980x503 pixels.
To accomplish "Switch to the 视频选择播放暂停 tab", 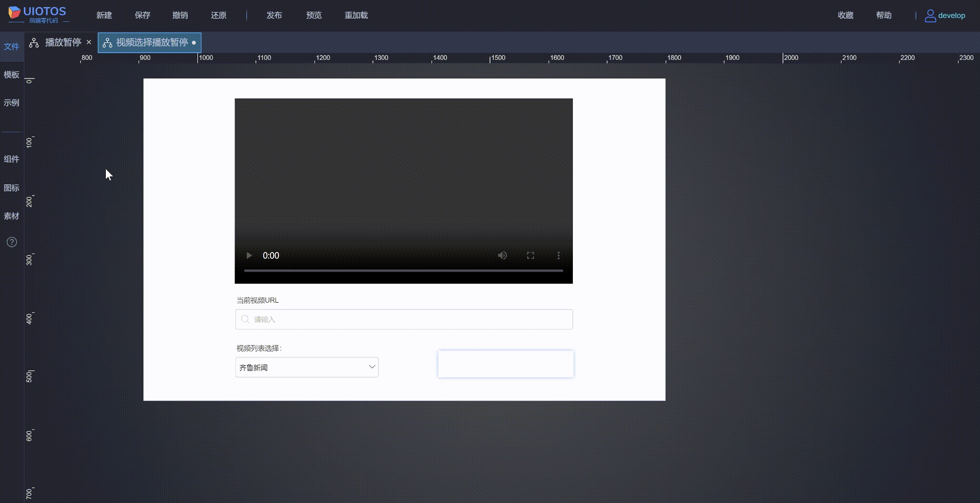I will 151,42.
